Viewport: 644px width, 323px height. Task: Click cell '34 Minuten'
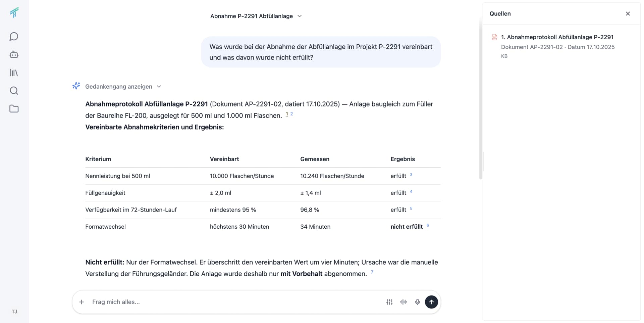click(x=315, y=227)
